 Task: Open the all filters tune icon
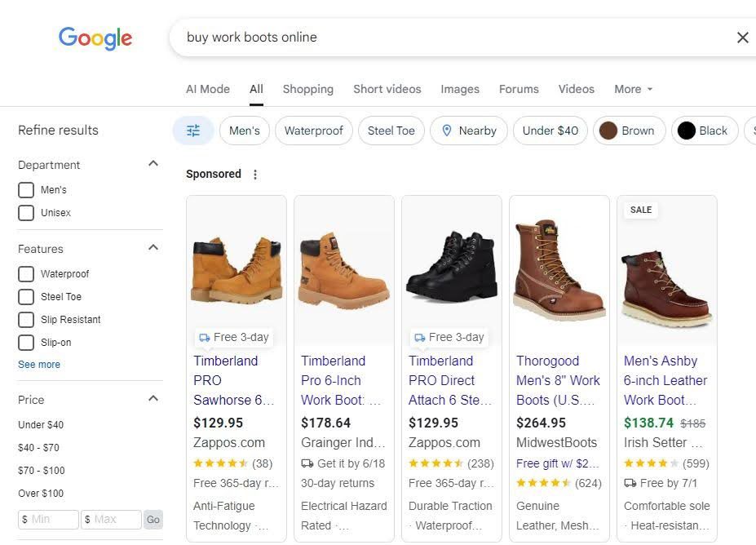[192, 130]
